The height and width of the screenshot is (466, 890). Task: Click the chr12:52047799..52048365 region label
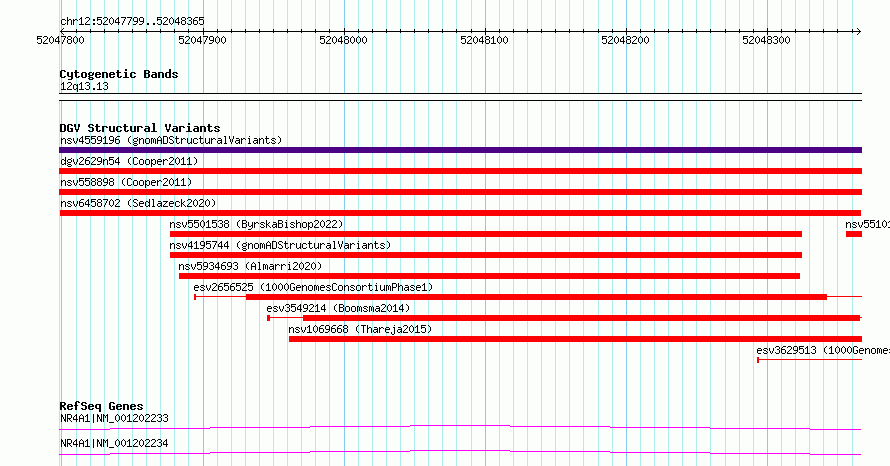pos(132,22)
